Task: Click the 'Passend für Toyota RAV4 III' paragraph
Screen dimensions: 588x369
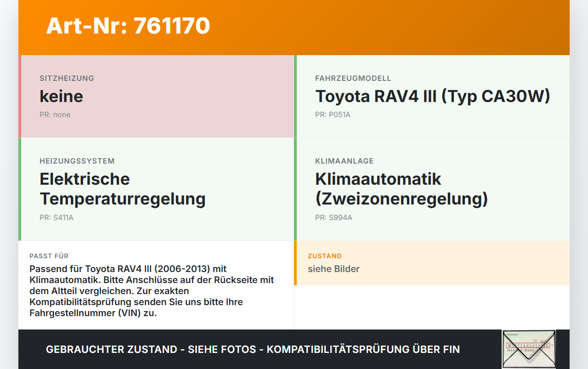Action: pos(152,291)
